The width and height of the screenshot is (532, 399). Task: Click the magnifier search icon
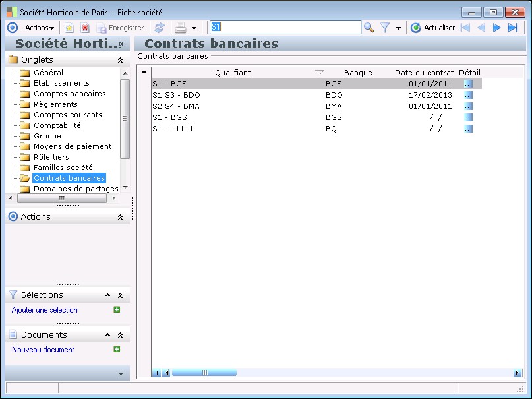[x=369, y=28]
